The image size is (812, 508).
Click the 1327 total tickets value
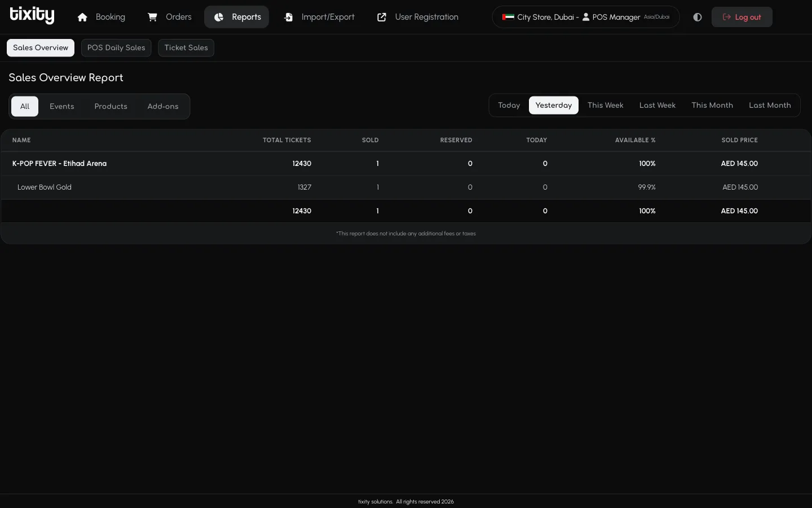tap(304, 187)
